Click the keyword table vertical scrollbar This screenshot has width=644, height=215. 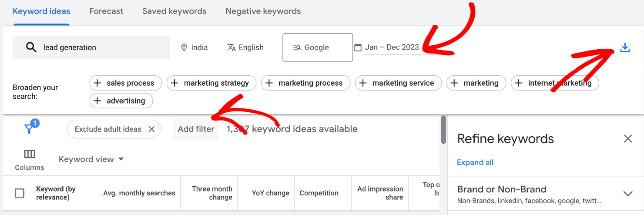click(443, 130)
